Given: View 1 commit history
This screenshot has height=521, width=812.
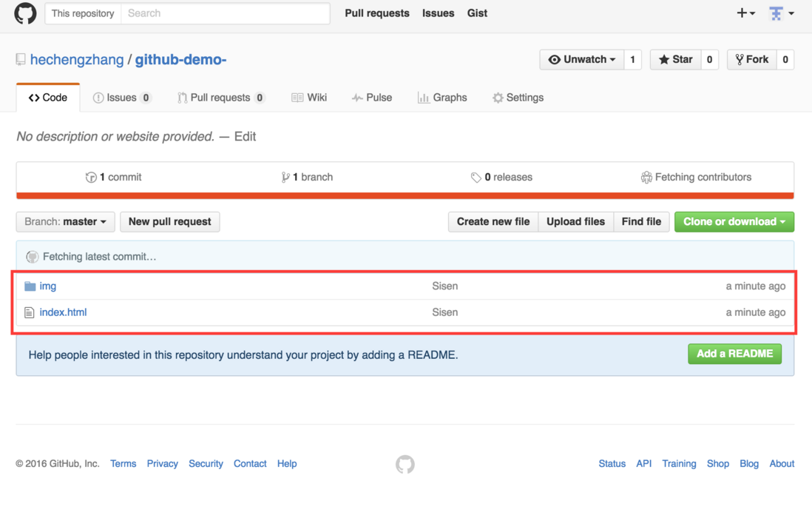Looking at the screenshot, I should (113, 178).
